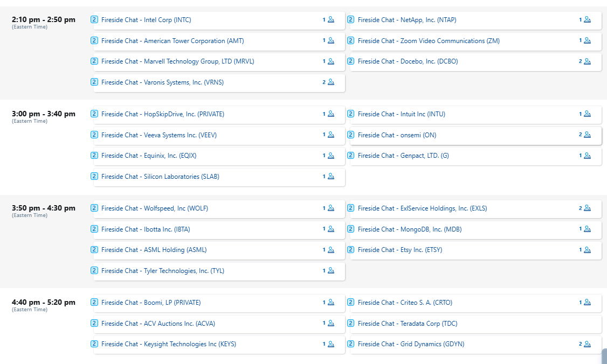The image size is (607, 364).
Task: Click the attendee icon for Grid Dynamics (GDYN)
Action: [587, 344]
